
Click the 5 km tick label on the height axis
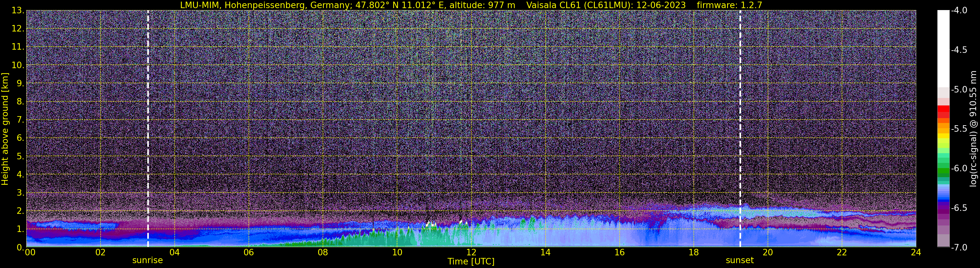tap(20, 156)
